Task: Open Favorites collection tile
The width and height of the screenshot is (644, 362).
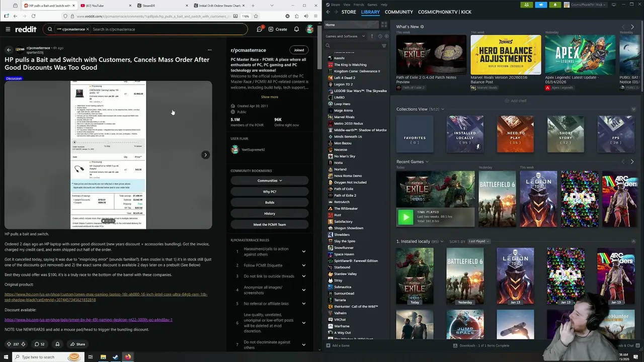Action: 415,134
